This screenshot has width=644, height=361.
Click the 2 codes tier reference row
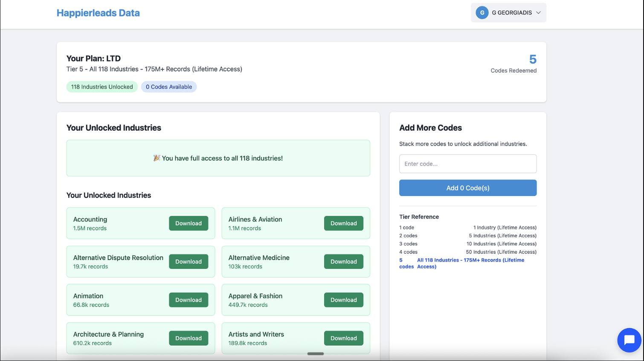point(468,236)
